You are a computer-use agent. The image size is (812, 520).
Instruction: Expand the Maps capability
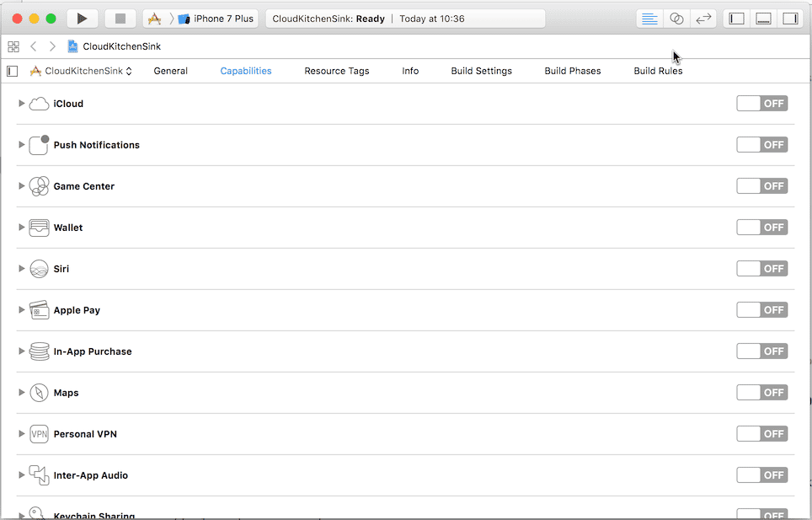coord(21,392)
